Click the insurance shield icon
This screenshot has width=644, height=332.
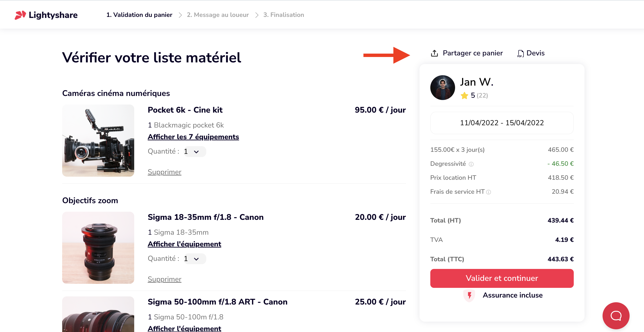pos(469,296)
